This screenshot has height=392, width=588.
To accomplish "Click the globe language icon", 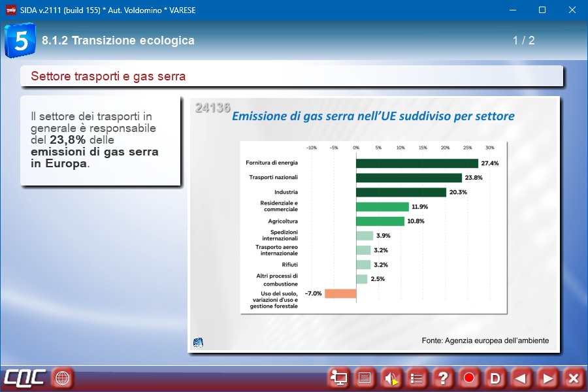I will click(63, 378).
